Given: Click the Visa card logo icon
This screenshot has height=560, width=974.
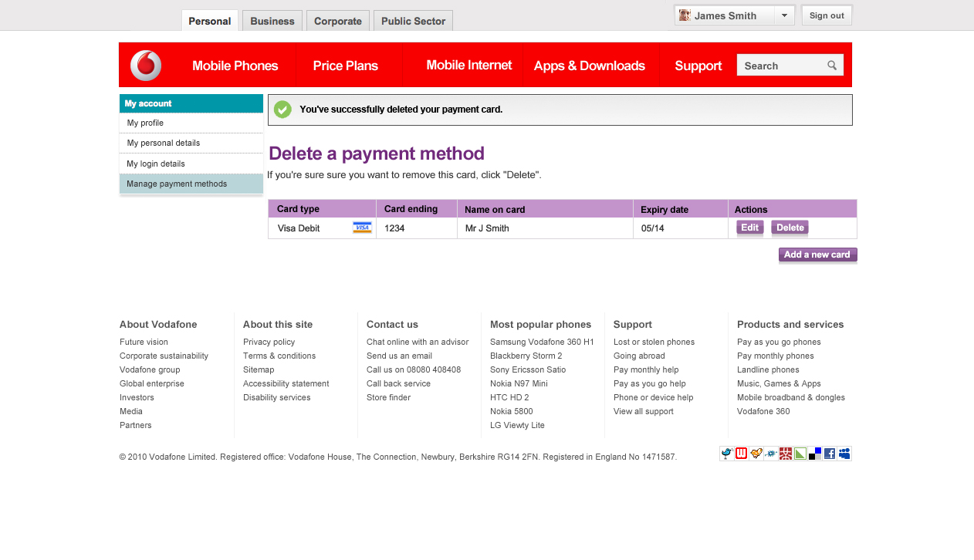Looking at the screenshot, I should (362, 228).
